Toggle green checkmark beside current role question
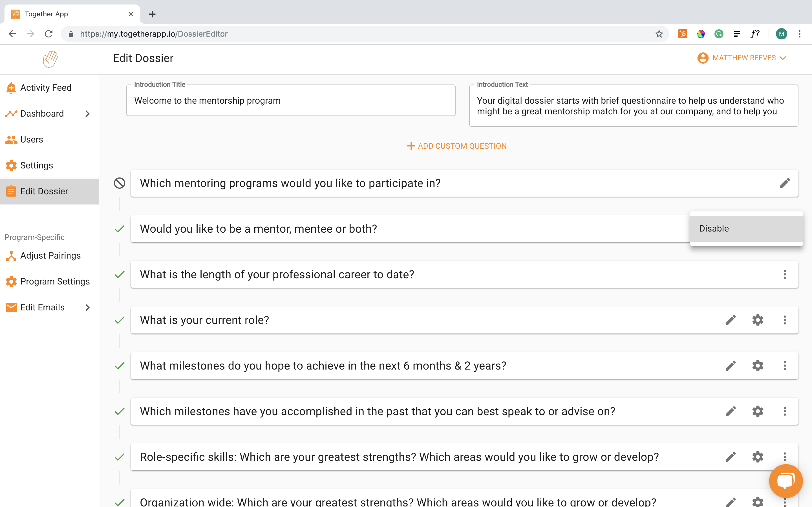The width and height of the screenshot is (812, 507). coord(120,320)
